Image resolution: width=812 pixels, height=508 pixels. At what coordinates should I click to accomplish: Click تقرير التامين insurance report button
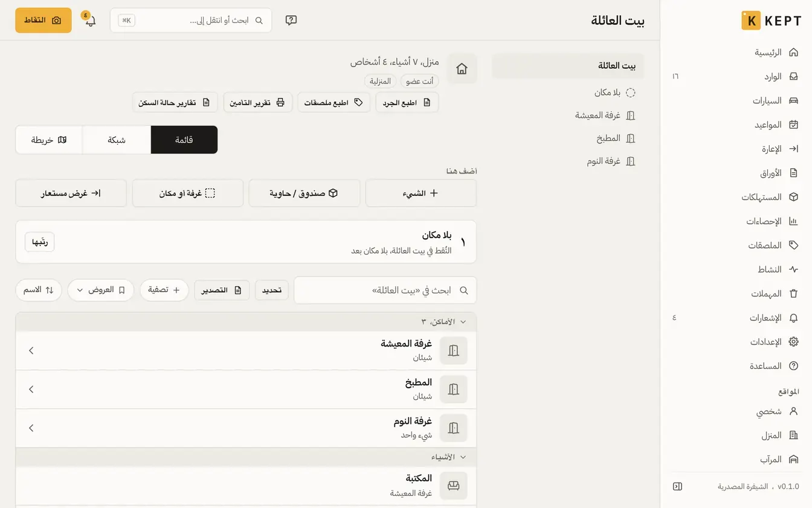[258, 102]
